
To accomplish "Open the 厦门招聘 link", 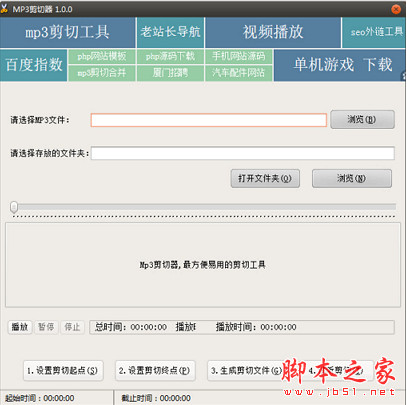I will pos(170,73).
